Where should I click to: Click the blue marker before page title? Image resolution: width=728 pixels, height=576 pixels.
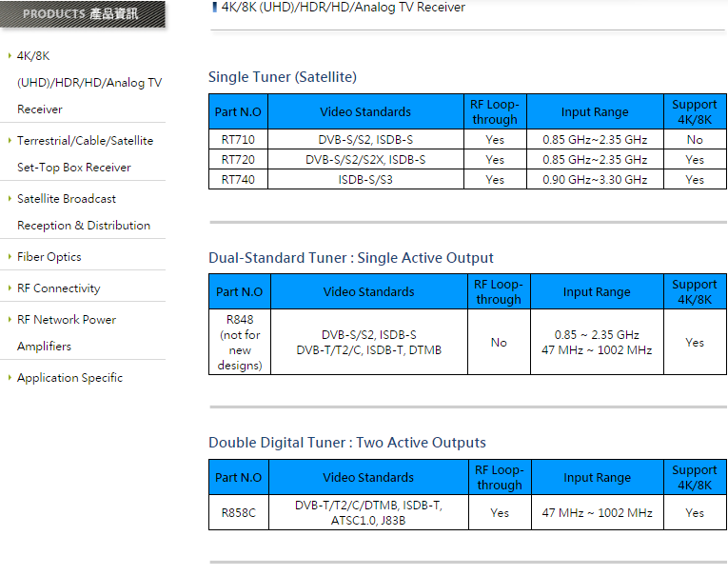pyautogui.click(x=214, y=7)
